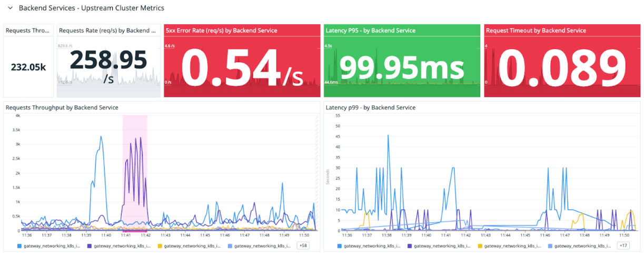644x258 pixels.
Task: Toggle light-blue legend swatch in Requests Throughput chart
Action: pyautogui.click(x=229, y=246)
